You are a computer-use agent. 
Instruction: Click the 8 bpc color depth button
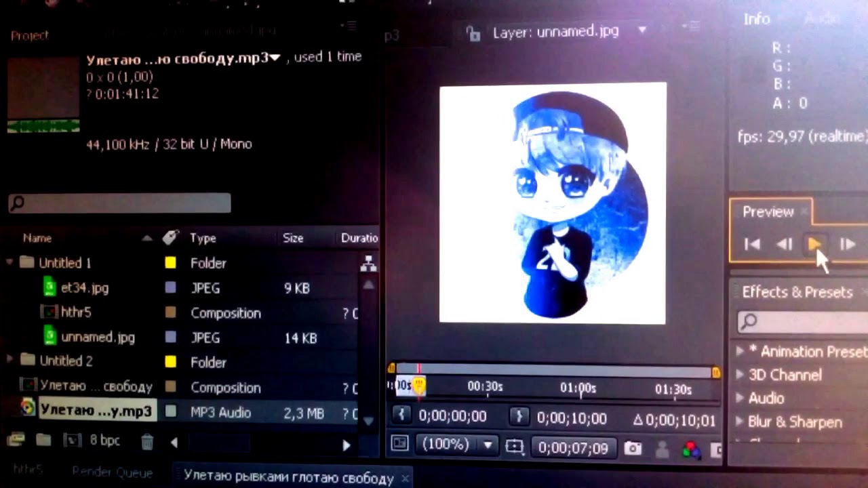click(x=105, y=441)
